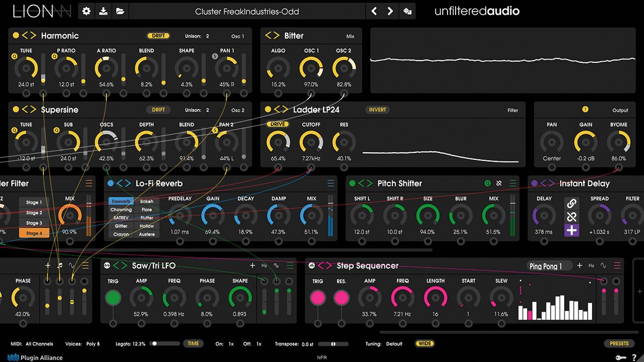Image resolution: width=644 pixels, height=362 pixels.
Task: Click the Plugin Alliance logo
Action: pyautogui.click(x=35, y=358)
